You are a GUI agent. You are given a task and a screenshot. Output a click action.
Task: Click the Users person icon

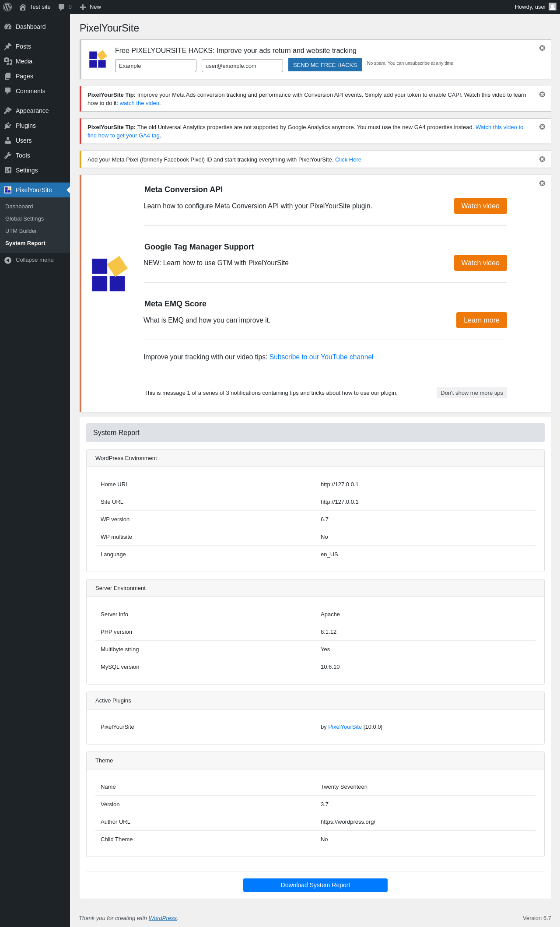pos(8,140)
